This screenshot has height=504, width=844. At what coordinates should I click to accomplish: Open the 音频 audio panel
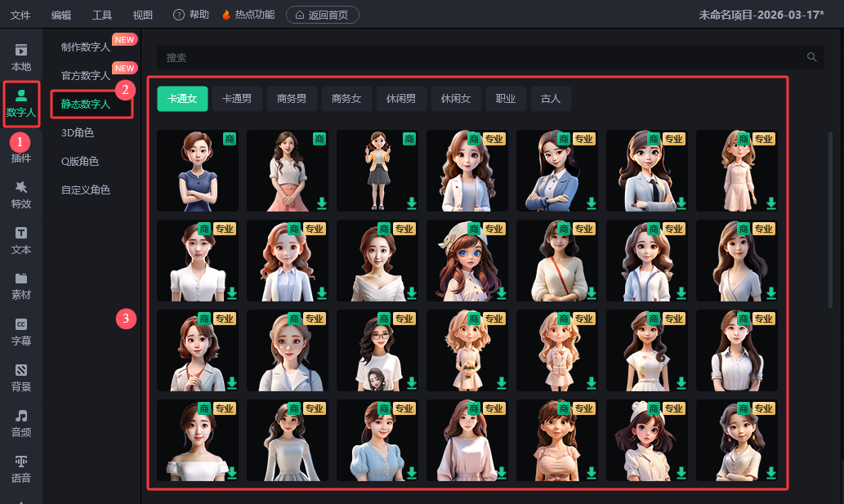point(21,423)
